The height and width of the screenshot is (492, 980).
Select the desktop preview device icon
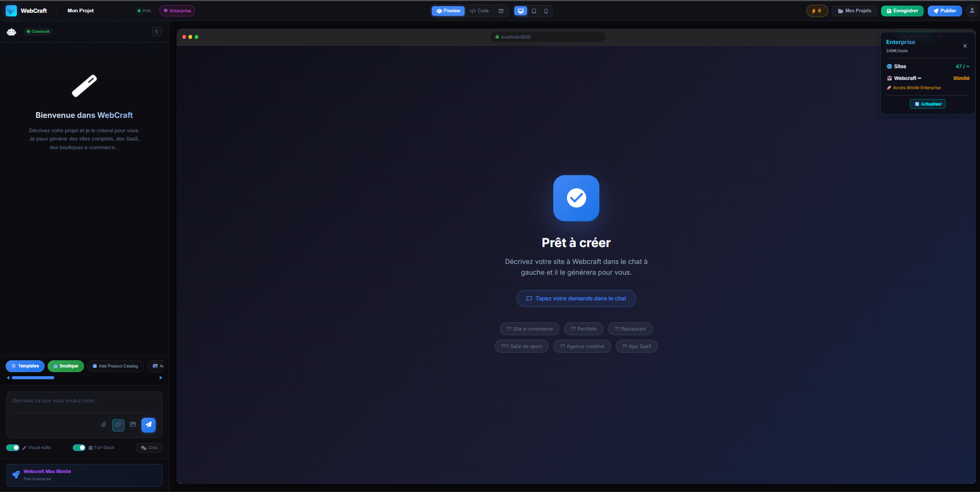pos(522,11)
